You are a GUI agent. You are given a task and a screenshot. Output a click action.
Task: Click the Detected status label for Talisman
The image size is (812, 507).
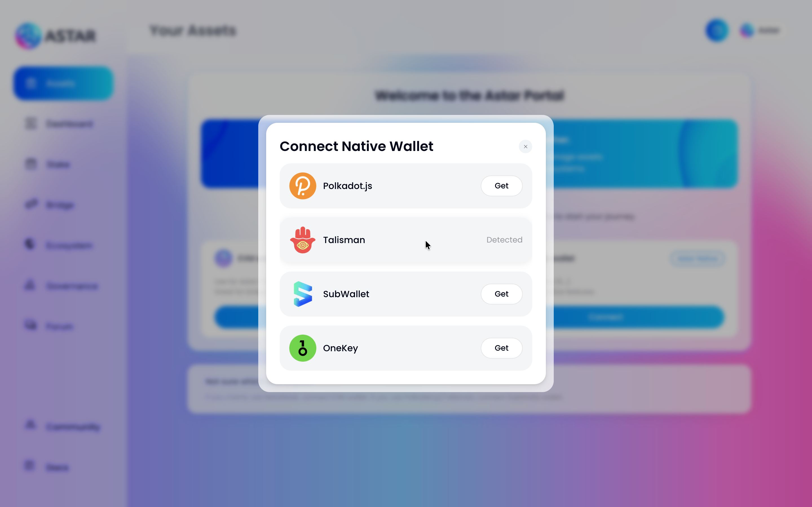click(504, 240)
